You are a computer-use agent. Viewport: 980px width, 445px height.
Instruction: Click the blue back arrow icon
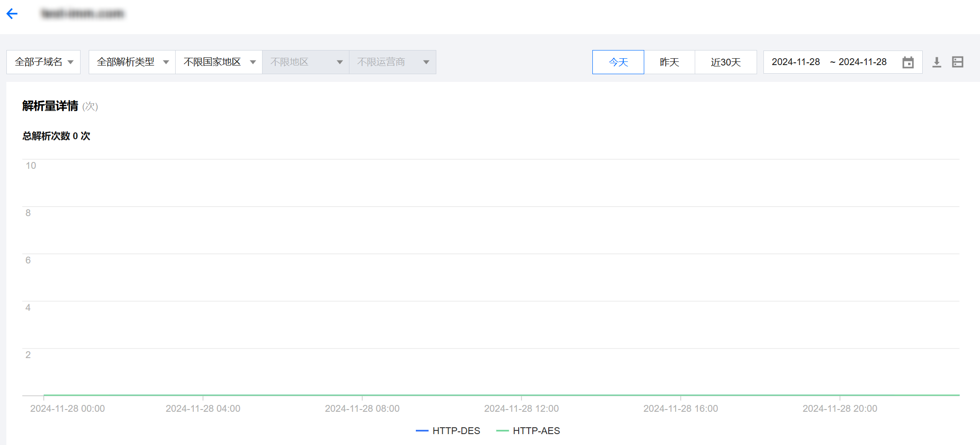tap(12, 14)
